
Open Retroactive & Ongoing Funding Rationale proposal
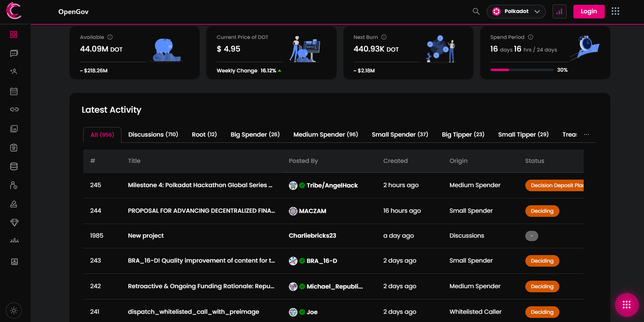201,286
